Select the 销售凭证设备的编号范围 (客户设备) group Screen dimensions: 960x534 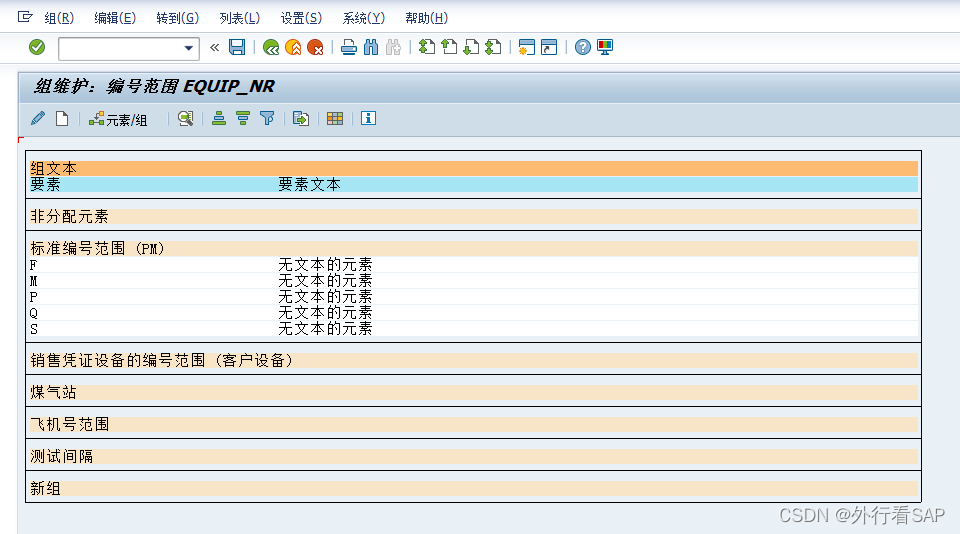(x=473, y=361)
